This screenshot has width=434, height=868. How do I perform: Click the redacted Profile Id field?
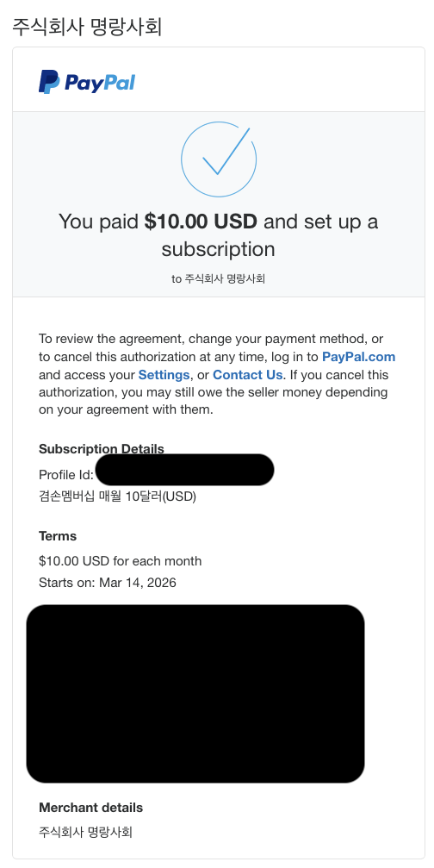pos(184,470)
